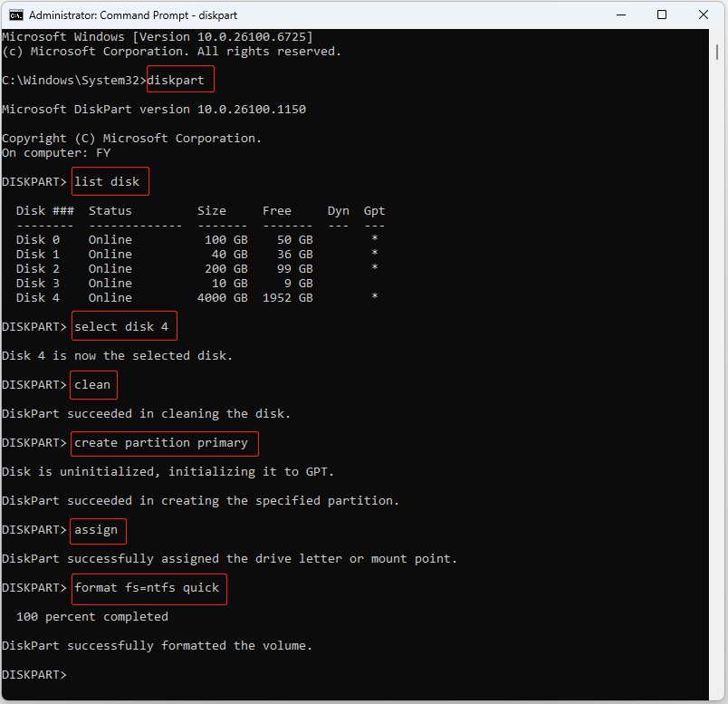Click the Command Prompt icon in the title bar

click(x=15, y=14)
